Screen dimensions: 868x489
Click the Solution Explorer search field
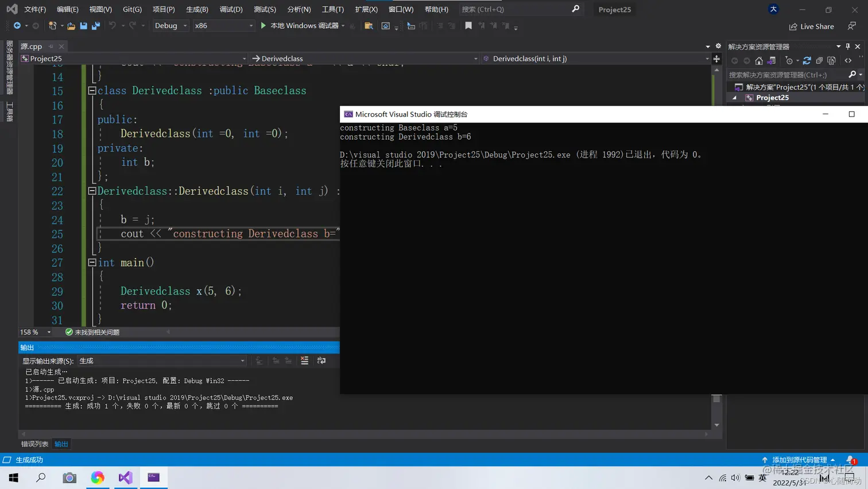[x=786, y=75]
